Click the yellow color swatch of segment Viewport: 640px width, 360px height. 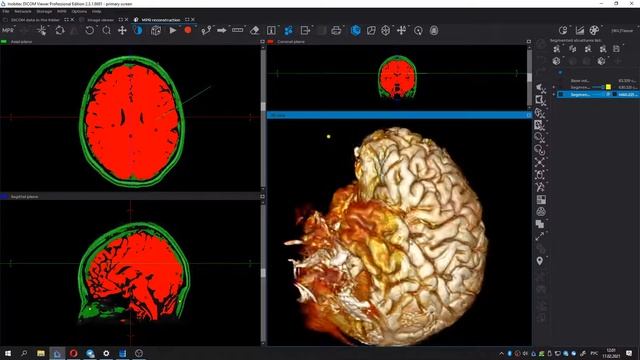point(608,87)
